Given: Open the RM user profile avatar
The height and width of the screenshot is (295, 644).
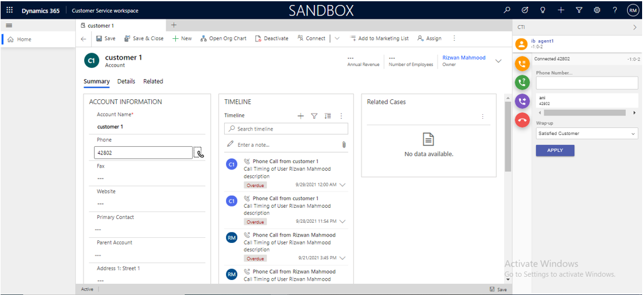Looking at the screenshot, I should [x=633, y=11].
